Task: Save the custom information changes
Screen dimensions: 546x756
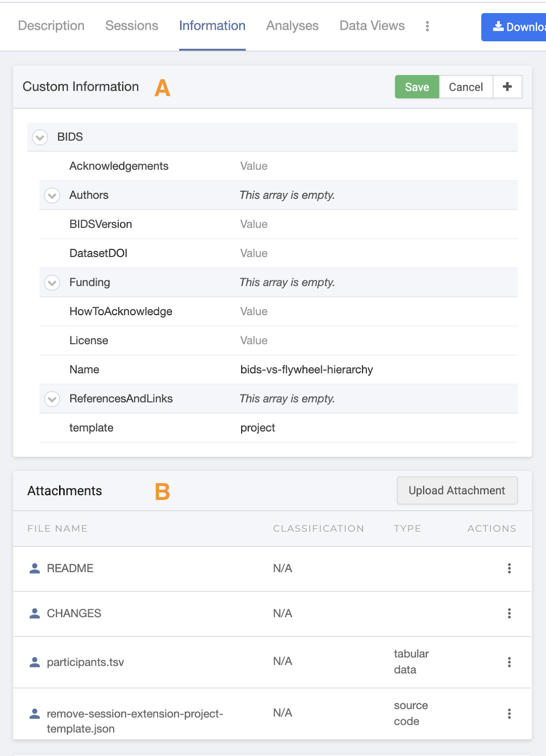Action: (x=417, y=87)
